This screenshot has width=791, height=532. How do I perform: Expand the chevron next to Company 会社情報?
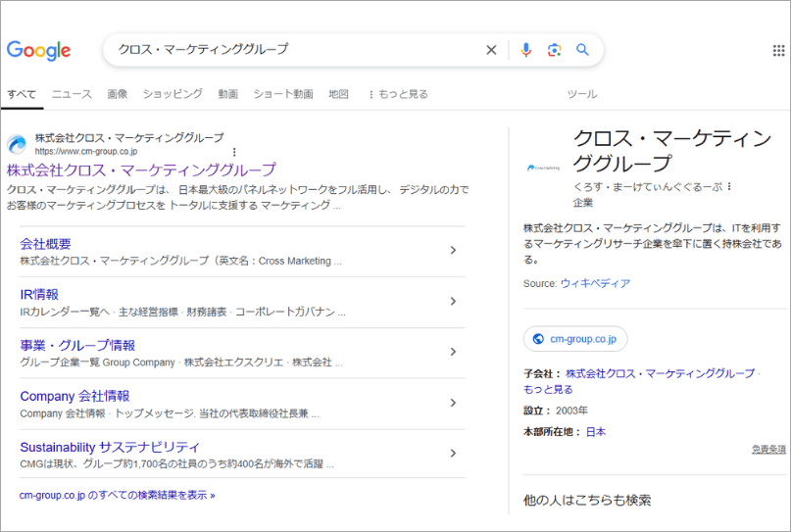pos(453,403)
